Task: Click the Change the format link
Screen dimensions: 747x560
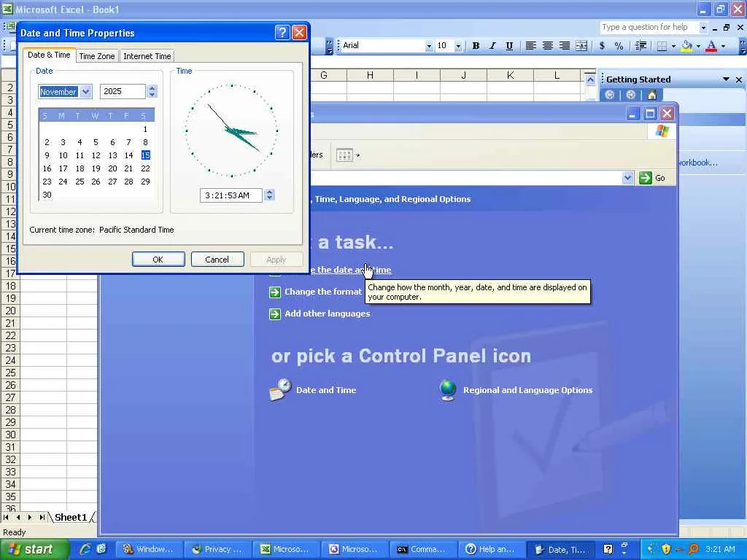Action: point(323,292)
